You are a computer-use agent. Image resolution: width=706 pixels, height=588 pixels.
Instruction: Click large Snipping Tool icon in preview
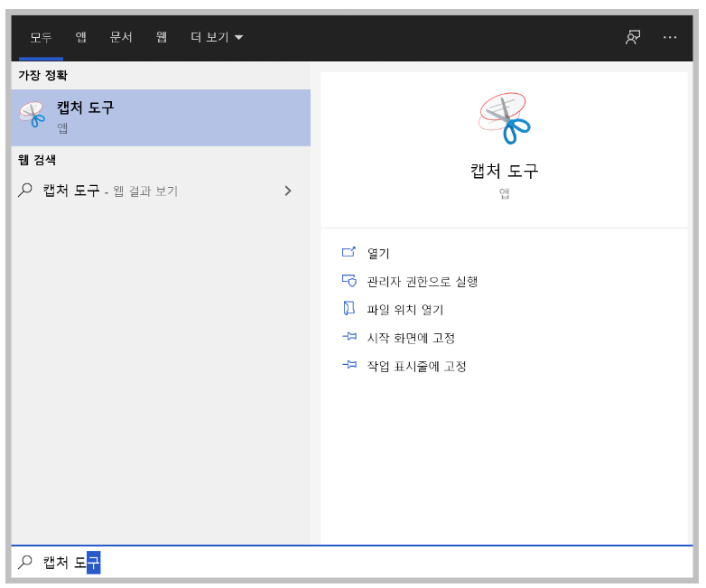504,118
